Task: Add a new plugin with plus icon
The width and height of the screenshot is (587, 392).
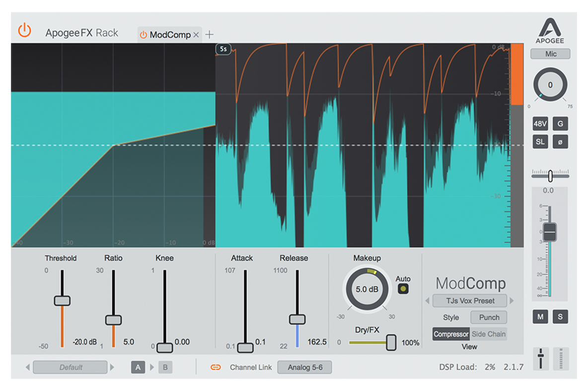Action: pyautogui.click(x=209, y=34)
